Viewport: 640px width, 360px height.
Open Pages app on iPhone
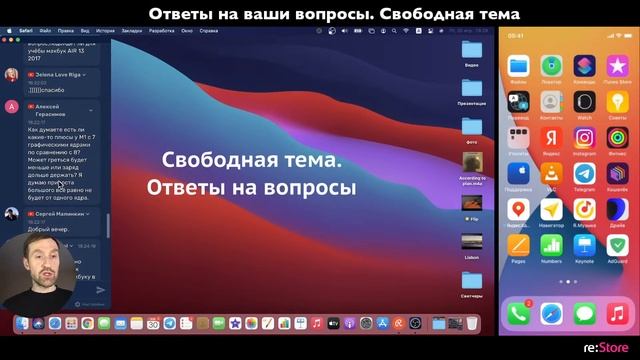point(518,245)
